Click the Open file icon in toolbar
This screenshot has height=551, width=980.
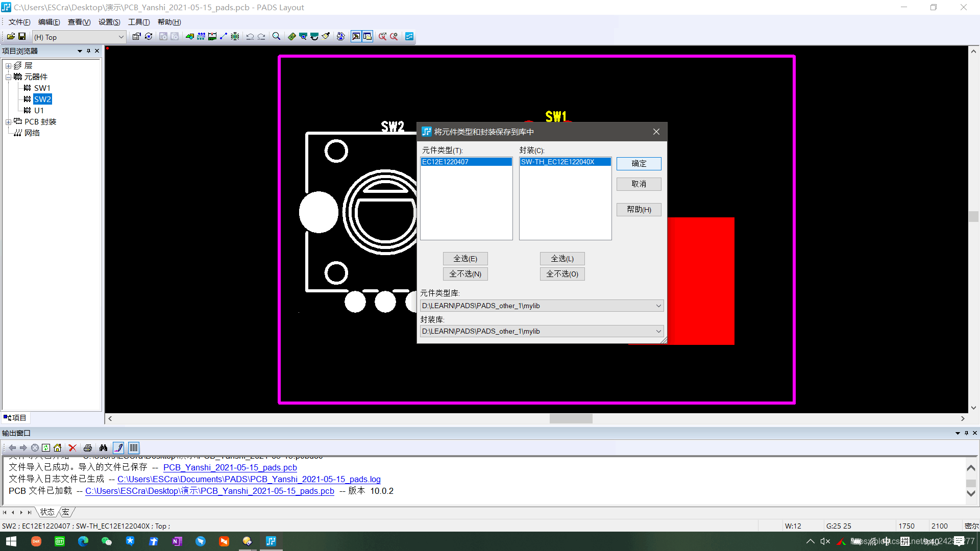pos(11,36)
